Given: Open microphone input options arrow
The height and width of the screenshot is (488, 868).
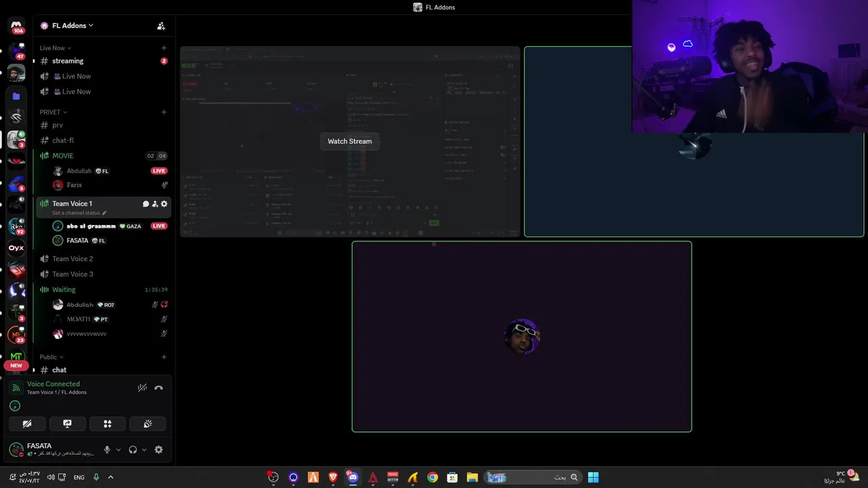Looking at the screenshot, I should (118, 450).
